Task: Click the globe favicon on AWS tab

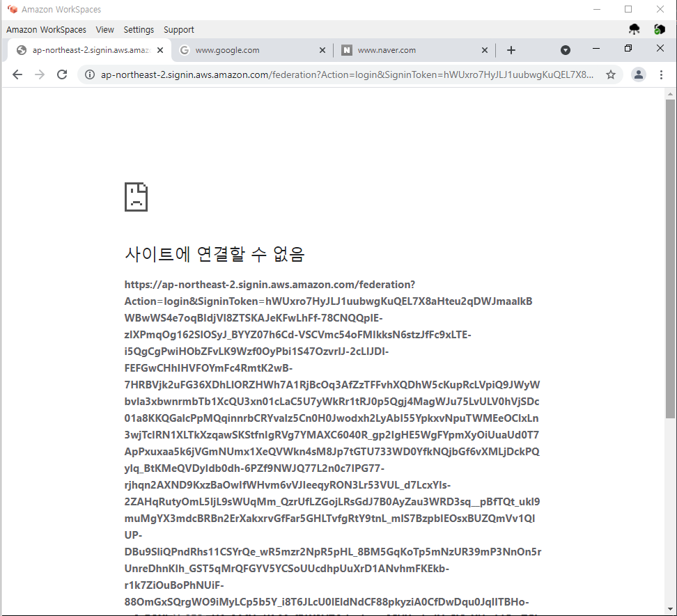Action: 22,50
